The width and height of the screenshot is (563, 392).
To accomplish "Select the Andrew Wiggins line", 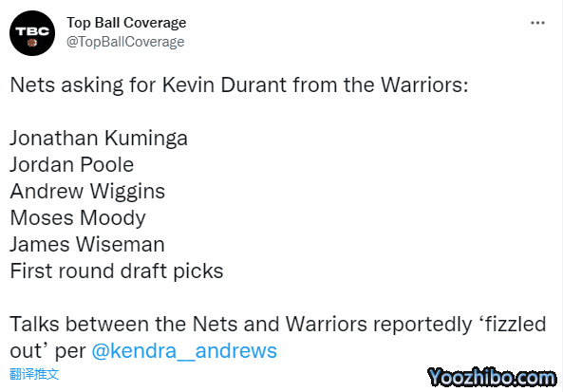I will point(87,192).
